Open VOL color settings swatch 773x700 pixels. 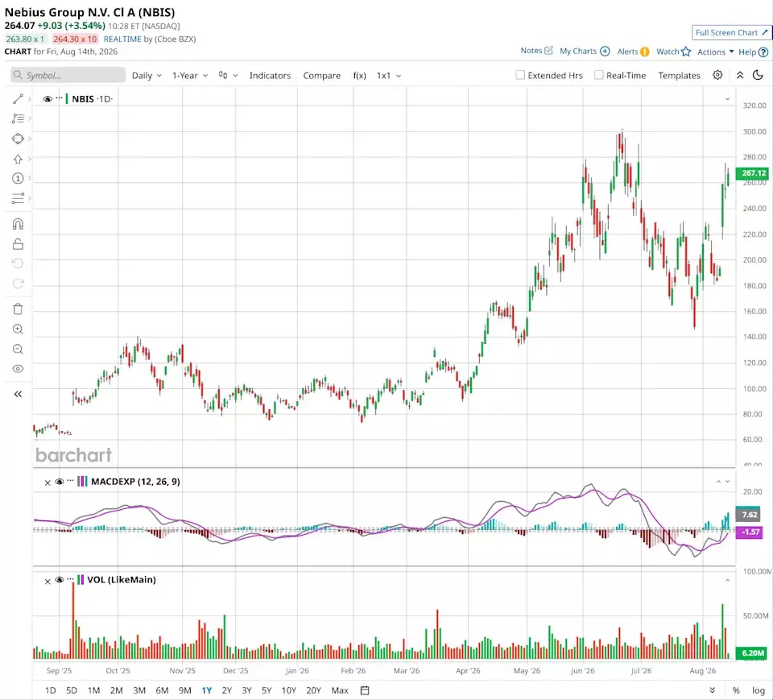pos(81,580)
